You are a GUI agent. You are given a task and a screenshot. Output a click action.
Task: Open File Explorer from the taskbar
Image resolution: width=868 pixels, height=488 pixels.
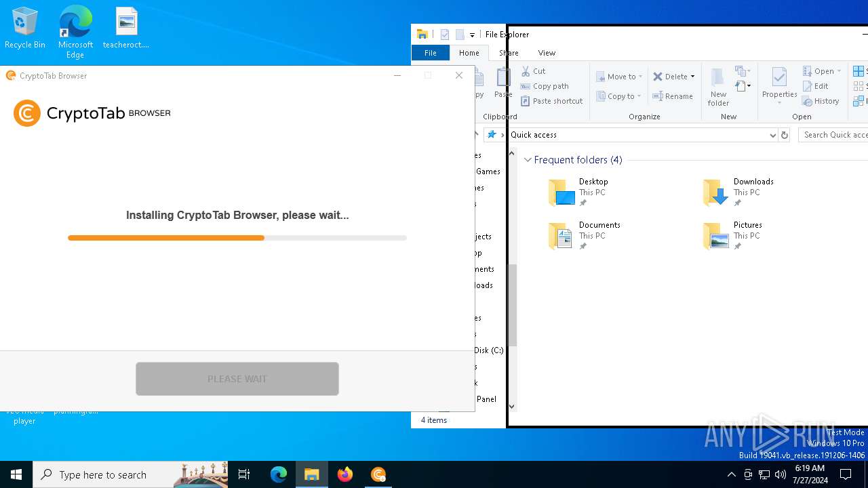[312, 474]
